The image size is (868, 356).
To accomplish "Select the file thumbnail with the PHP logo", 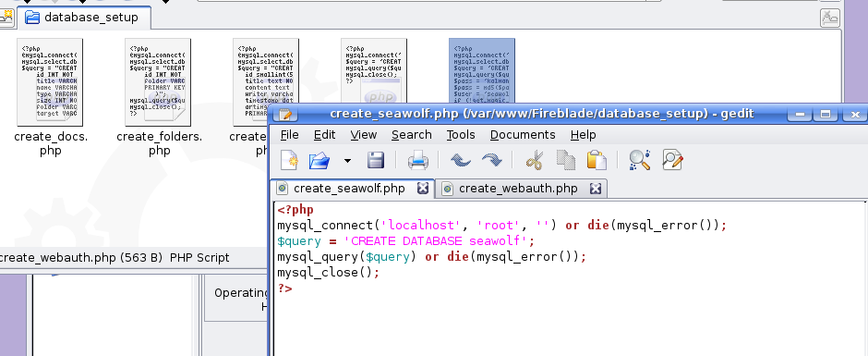I will point(374,71).
